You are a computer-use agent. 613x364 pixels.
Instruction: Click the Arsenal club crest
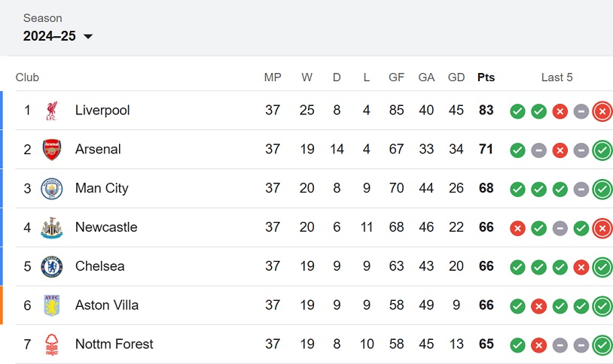(52, 150)
